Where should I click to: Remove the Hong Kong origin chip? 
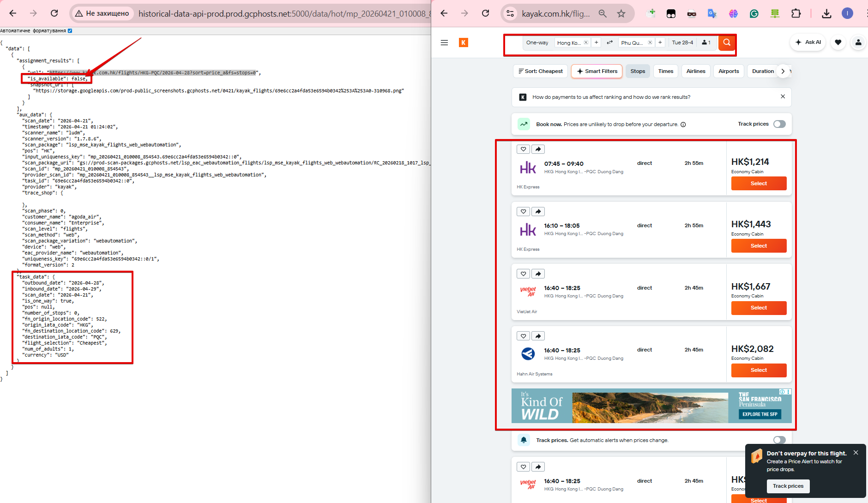pos(586,42)
